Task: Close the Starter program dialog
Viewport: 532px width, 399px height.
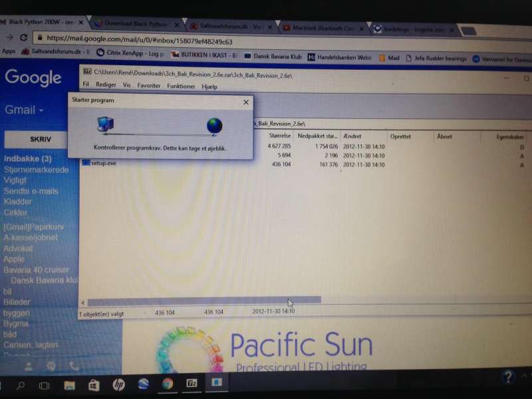Action: pos(246,102)
